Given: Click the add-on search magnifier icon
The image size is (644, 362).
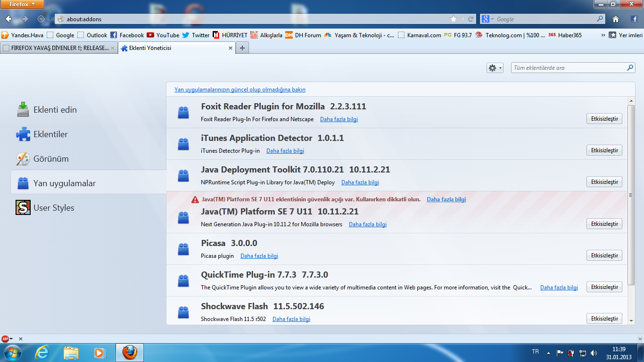Looking at the screenshot, I should pyautogui.click(x=630, y=68).
